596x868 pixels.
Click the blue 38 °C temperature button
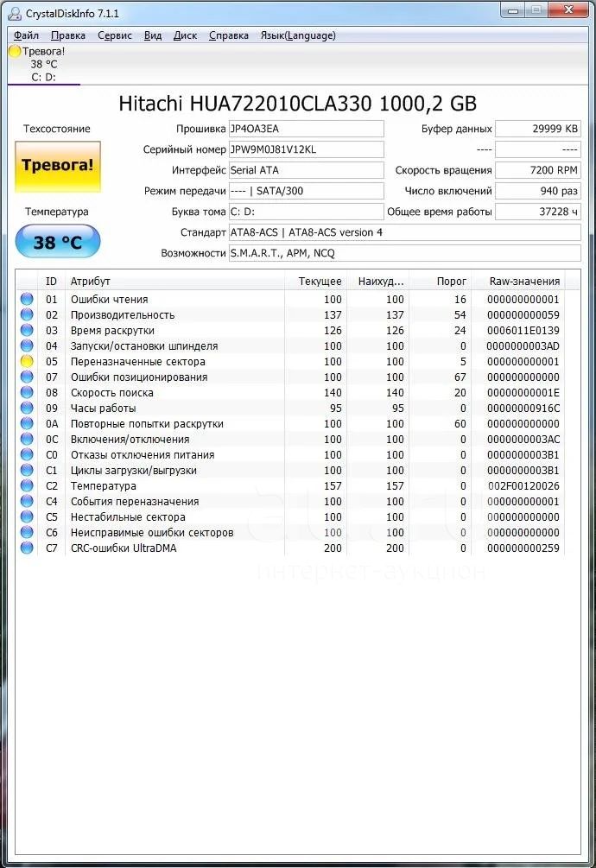[x=58, y=241]
